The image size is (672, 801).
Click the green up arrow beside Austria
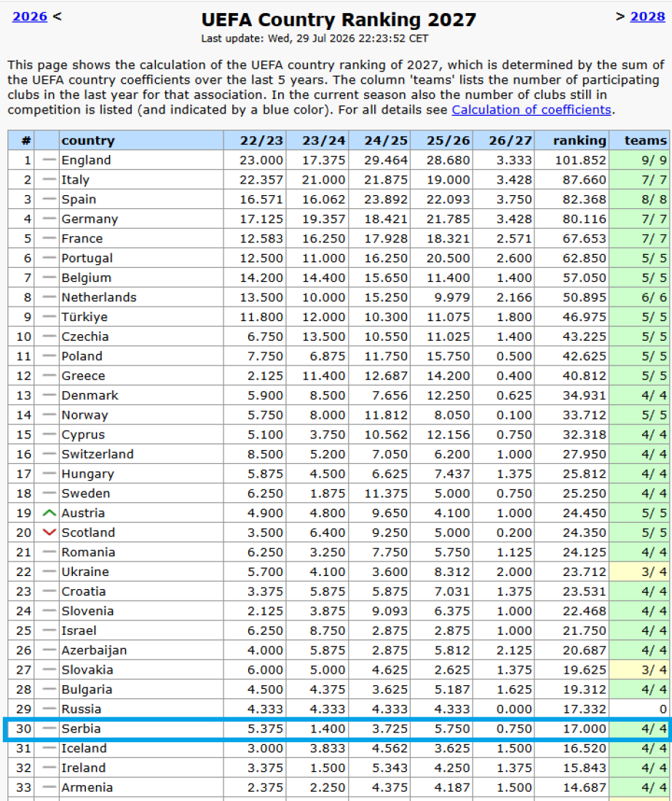click(49, 513)
